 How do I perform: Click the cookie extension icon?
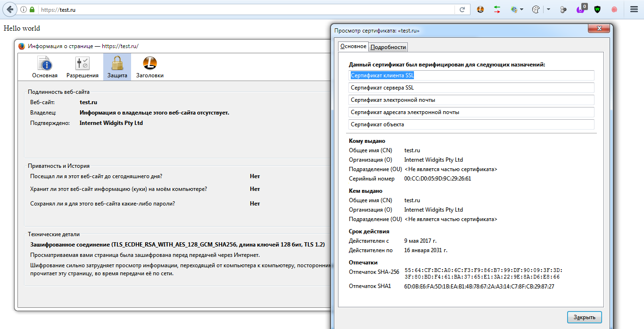536,9
